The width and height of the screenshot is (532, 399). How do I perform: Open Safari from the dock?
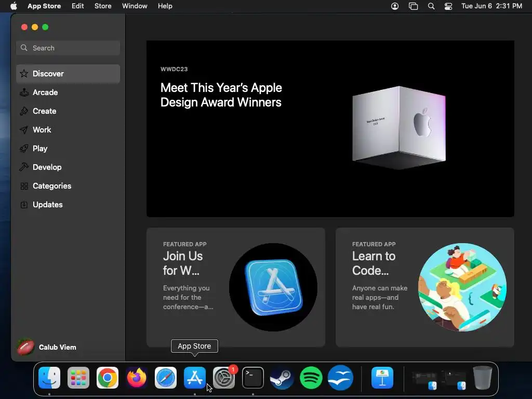click(x=166, y=378)
